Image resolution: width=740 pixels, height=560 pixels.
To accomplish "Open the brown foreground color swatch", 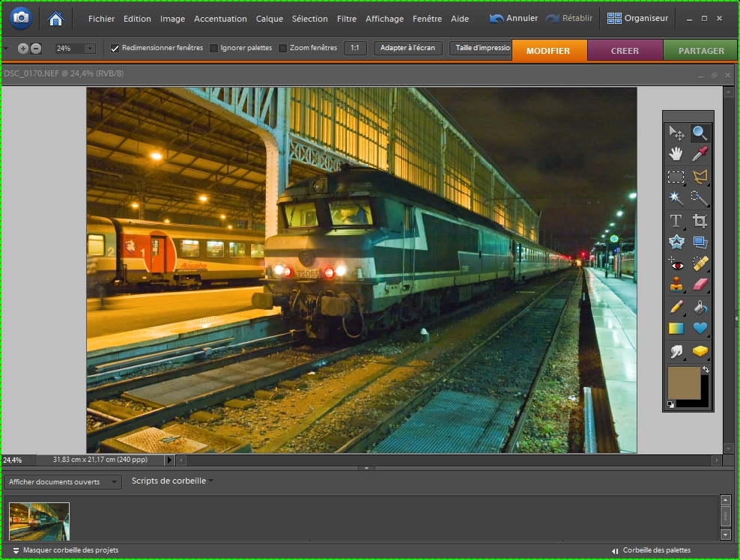I will coord(684,383).
